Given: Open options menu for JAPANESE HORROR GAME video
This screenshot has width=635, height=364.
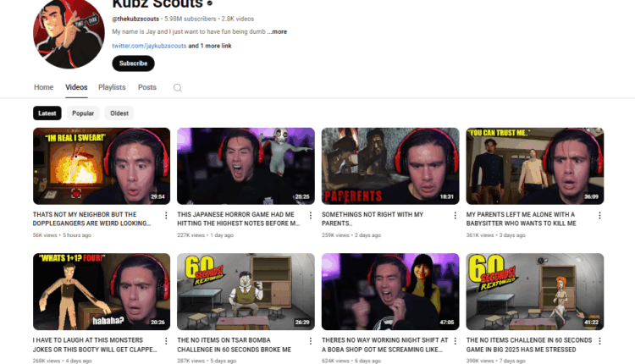Looking at the screenshot, I should 311,216.
